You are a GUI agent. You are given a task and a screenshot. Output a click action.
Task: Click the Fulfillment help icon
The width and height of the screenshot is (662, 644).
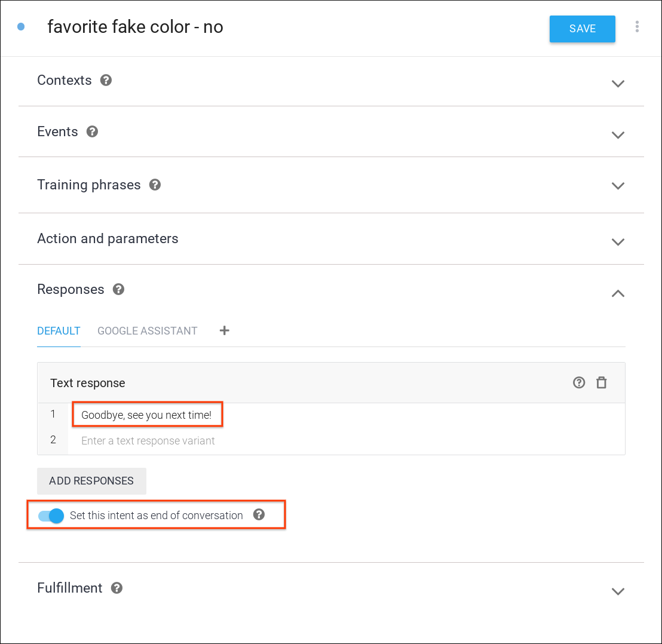coord(117,588)
